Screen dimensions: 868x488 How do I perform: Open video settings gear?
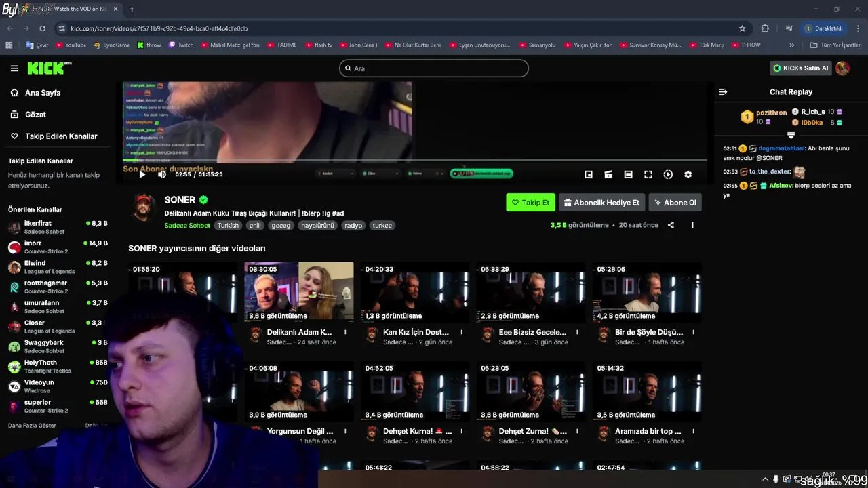click(688, 174)
